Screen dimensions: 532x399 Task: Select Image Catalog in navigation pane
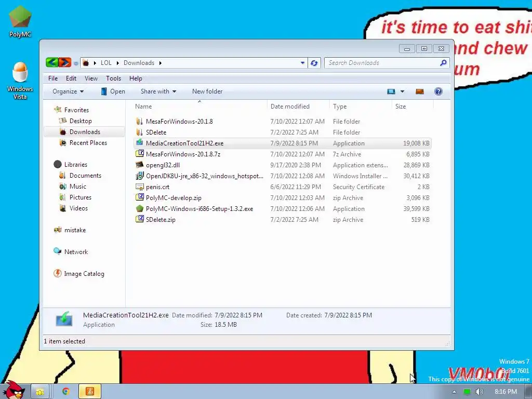(79, 273)
